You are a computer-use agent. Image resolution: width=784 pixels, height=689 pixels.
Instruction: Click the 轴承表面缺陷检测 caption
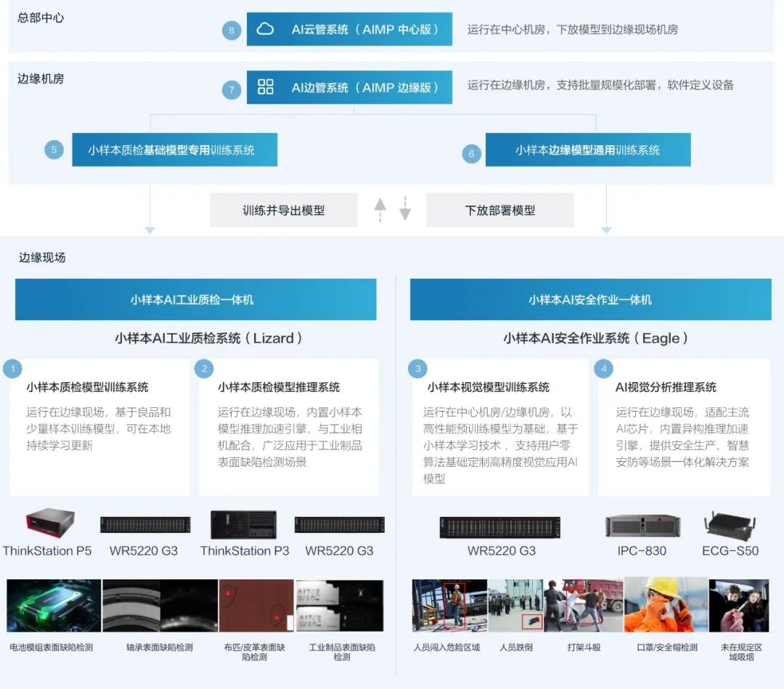point(160,648)
